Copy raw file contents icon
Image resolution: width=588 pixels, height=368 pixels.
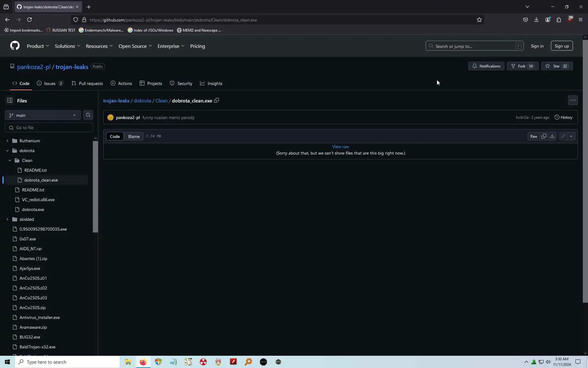click(x=544, y=136)
